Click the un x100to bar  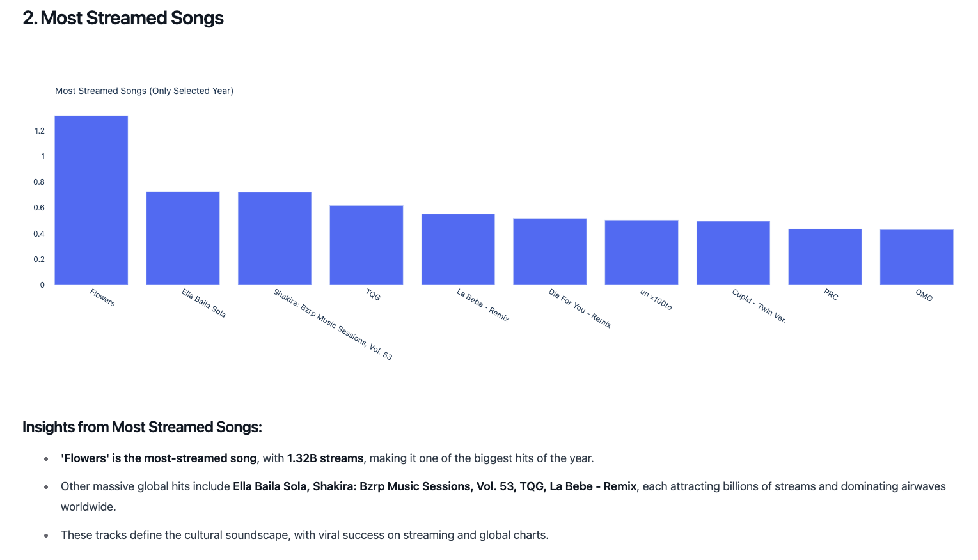[x=642, y=253]
